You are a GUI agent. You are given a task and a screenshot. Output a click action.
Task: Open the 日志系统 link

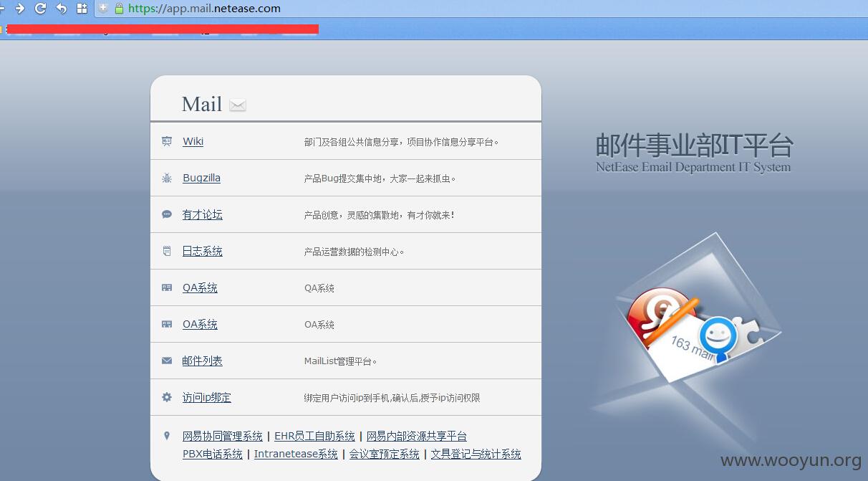[x=203, y=251]
